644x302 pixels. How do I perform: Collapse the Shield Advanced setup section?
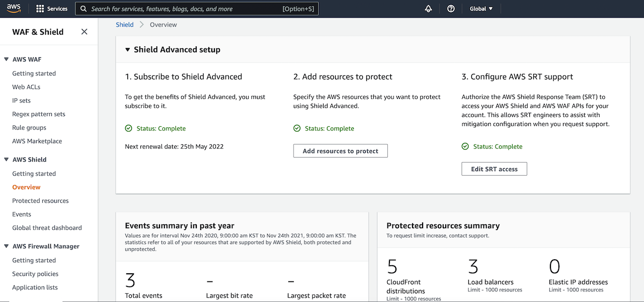(x=127, y=49)
